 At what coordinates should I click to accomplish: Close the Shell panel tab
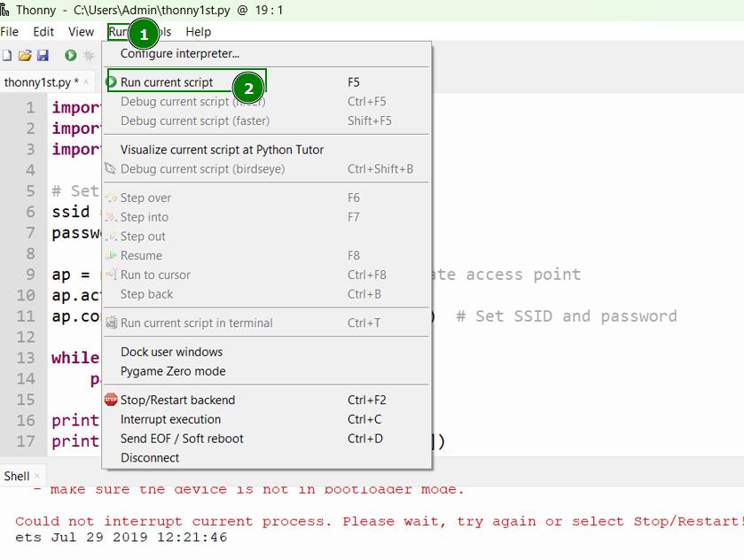(37, 476)
